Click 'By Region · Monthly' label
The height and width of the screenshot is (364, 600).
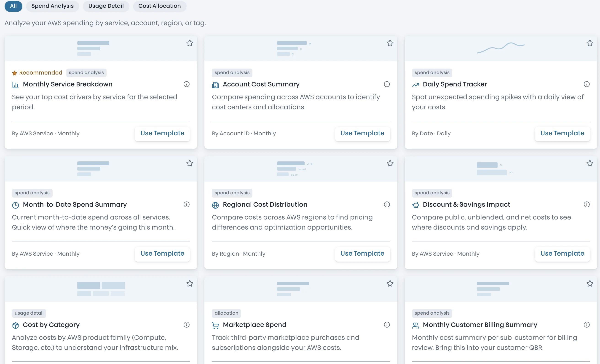click(x=238, y=254)
